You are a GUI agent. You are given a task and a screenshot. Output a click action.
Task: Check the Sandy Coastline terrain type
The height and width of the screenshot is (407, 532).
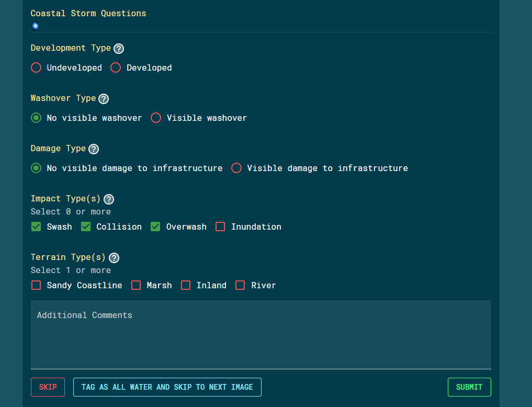[x=36, y=285]
